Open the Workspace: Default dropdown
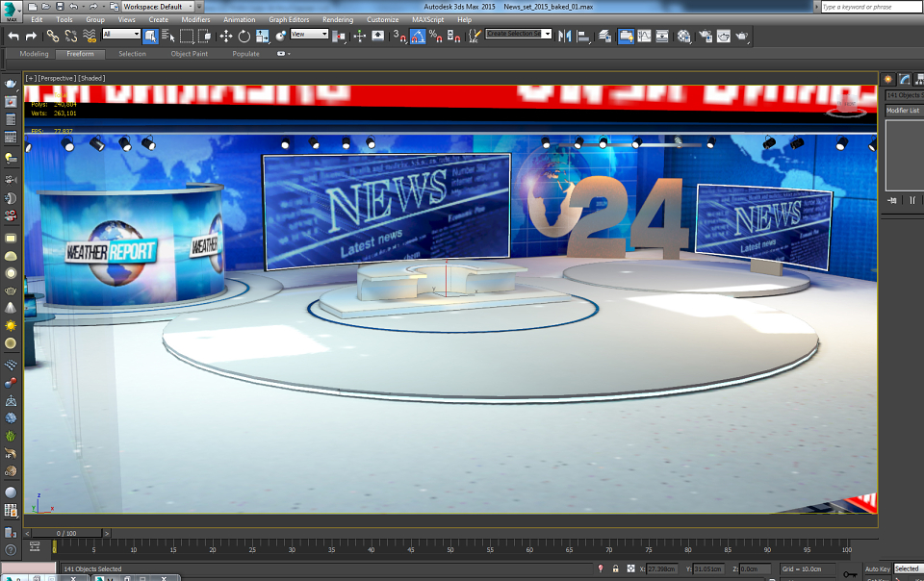924x581 pixels. coord(157,7)
